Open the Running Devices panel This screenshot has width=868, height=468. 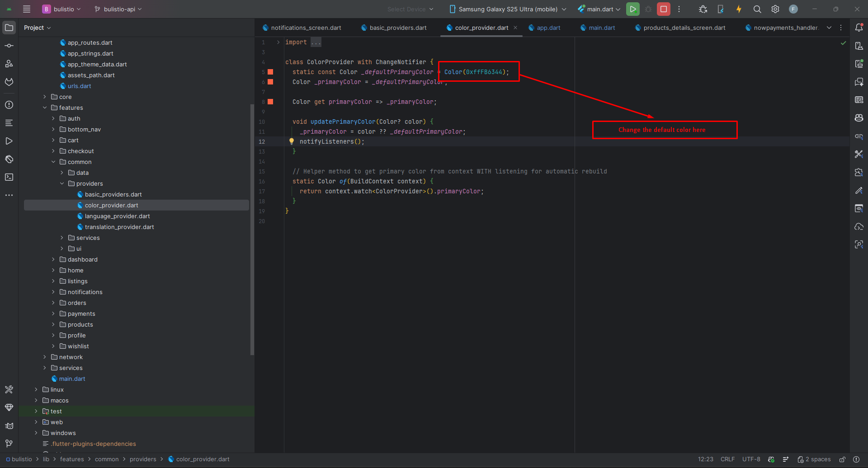point(859,64)
